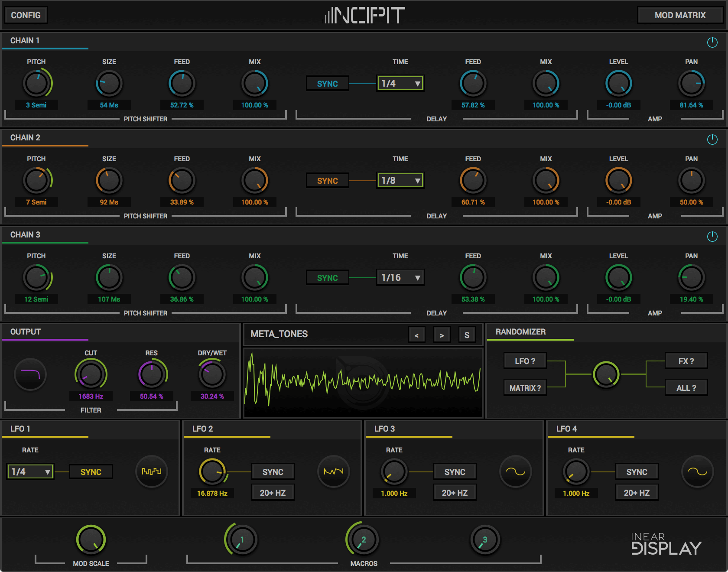Click the LFO 2 waveform shape icon
Viewport: 728px width, 572px height.
pos(333,471)
